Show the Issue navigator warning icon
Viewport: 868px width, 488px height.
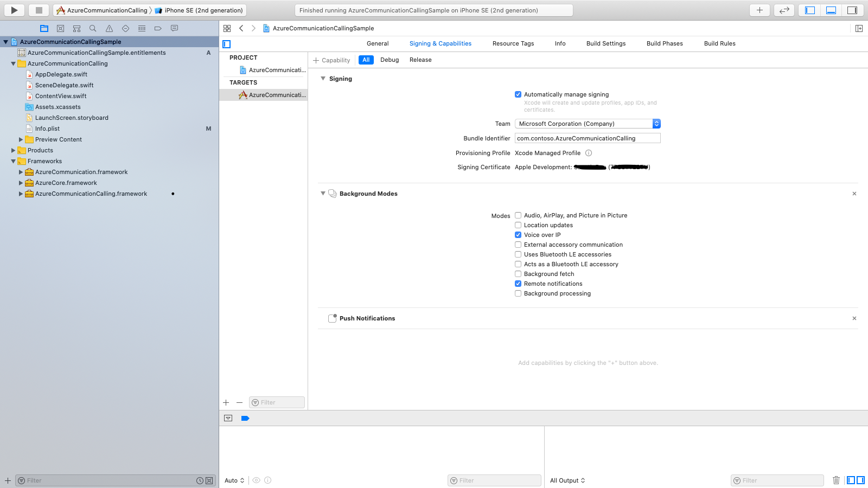pos(109,28)
